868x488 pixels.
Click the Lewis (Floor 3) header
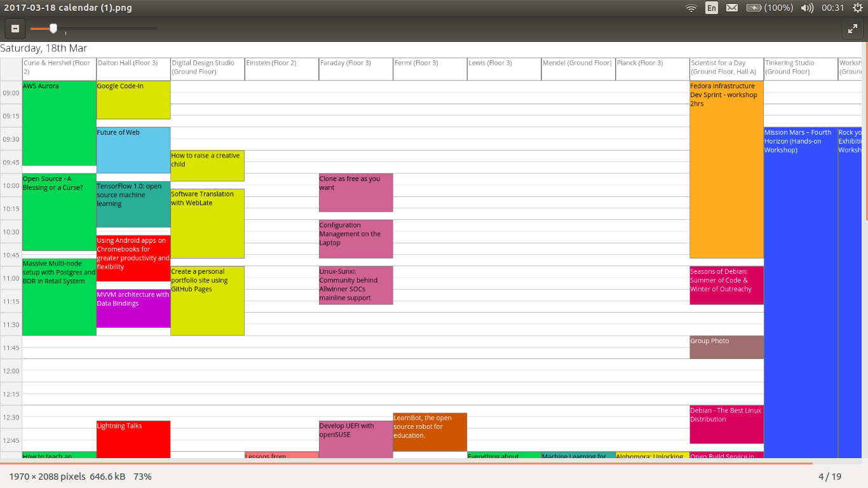click(504, 69)
